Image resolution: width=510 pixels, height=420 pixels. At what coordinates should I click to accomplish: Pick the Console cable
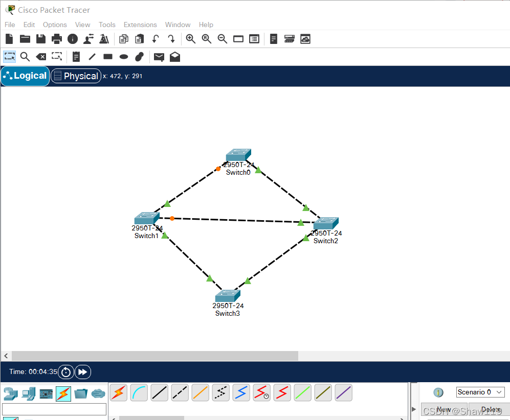pos(139,392)
